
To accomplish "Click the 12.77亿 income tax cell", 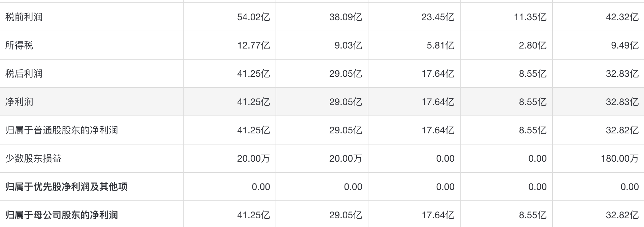I will pyautogui.click(x=253, y=45).
